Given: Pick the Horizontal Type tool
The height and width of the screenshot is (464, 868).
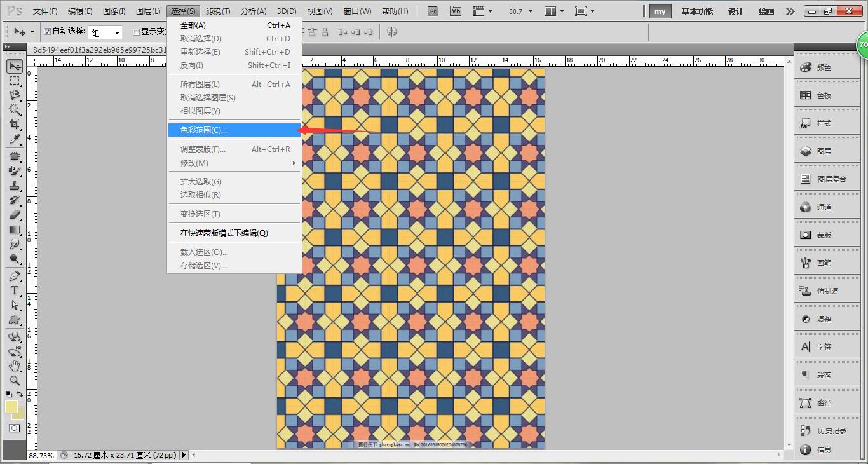Looking at the screenshot, I should pyautogui.click(x=14, y=289).
